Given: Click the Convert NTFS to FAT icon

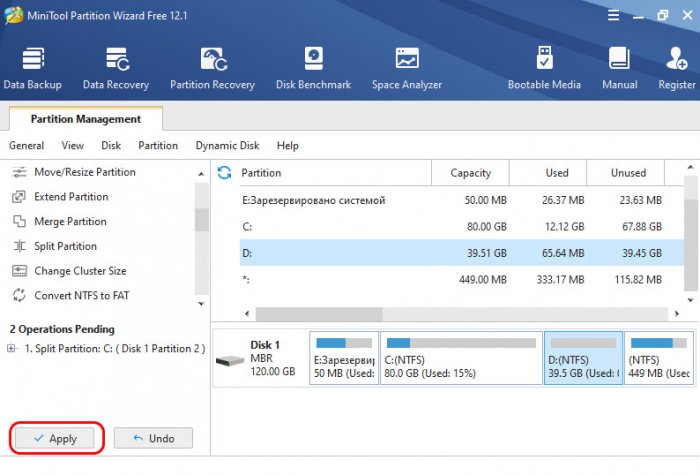Looking at the screenshot, I should click(x=19, y=295).
